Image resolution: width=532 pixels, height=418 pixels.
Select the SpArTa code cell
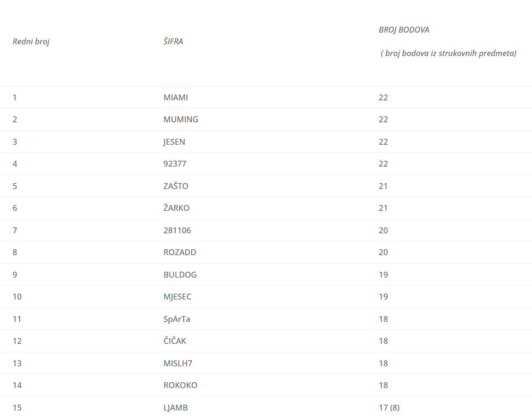[177, 319]
